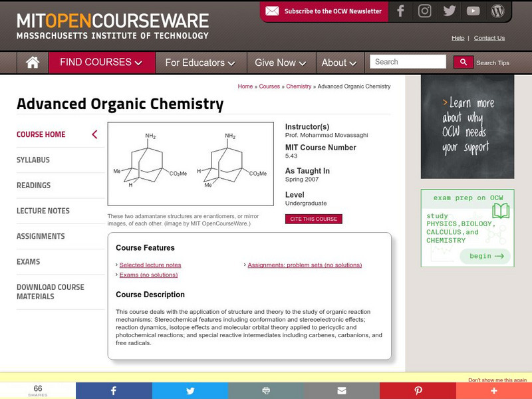Click the Home house icon
532x399 pixels.
pos(33,63)
